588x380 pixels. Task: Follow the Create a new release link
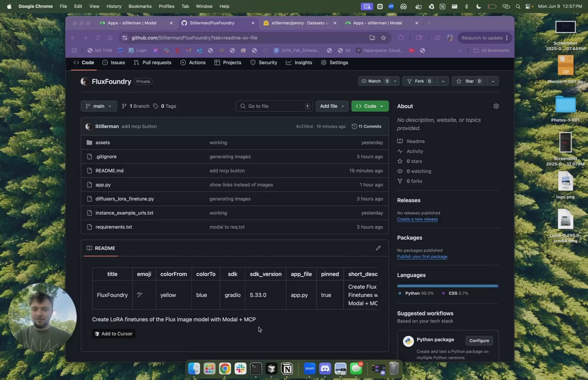pos(417,219)
